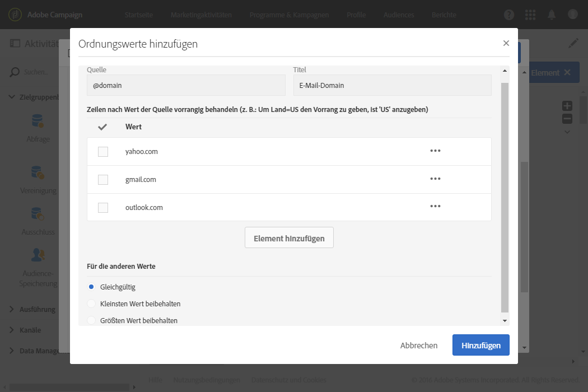The height and width of the screenshot is (392, 588).
Task: Click the help question mark icon
Action: (x=509, y=15)
